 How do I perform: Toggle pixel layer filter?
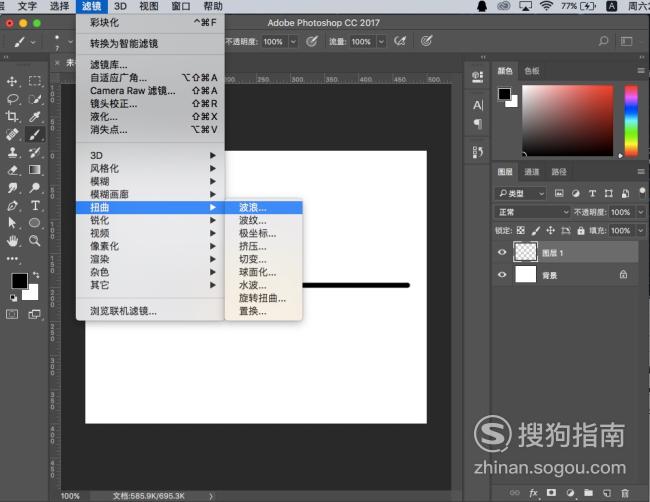[559, 193]
